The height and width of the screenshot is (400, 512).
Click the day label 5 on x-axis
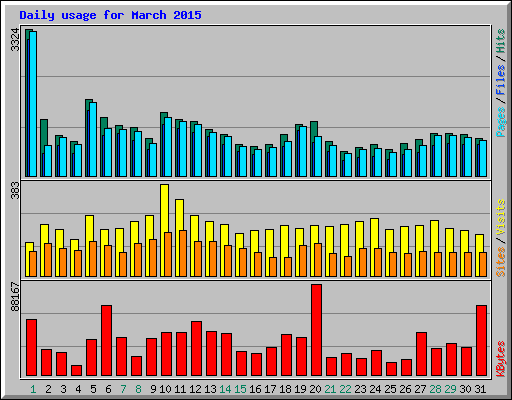(x=93, y=389)
